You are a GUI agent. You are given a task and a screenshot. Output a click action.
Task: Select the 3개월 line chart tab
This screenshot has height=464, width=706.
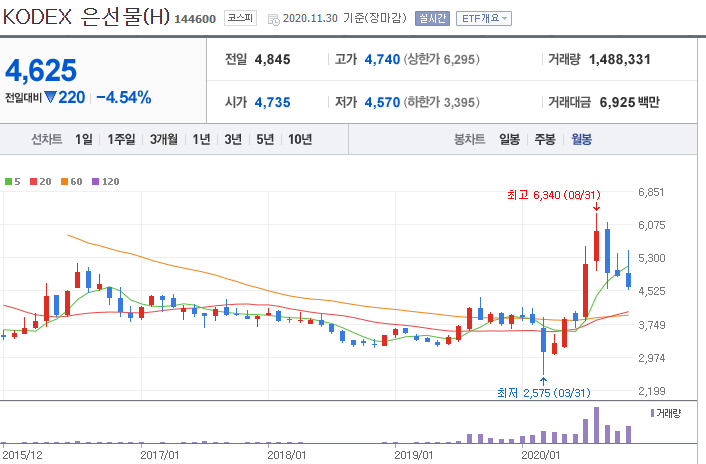point(163,140)
